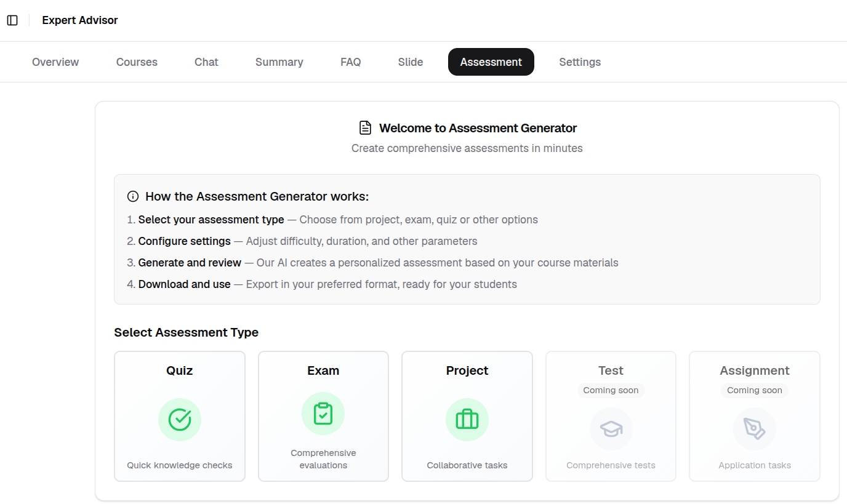Select the Quiz card title
This screenshot has height=504, width=847.
click(180, 370)
